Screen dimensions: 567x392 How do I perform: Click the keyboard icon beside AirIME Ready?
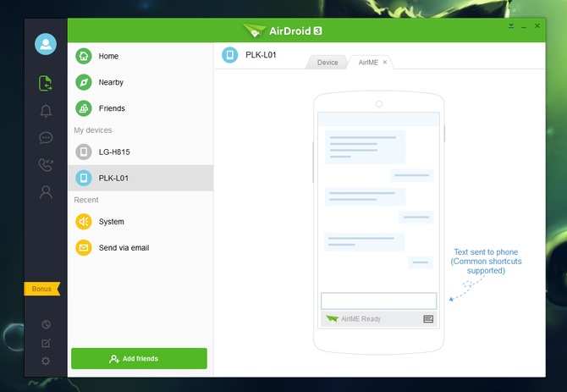(x=428, y=318)
